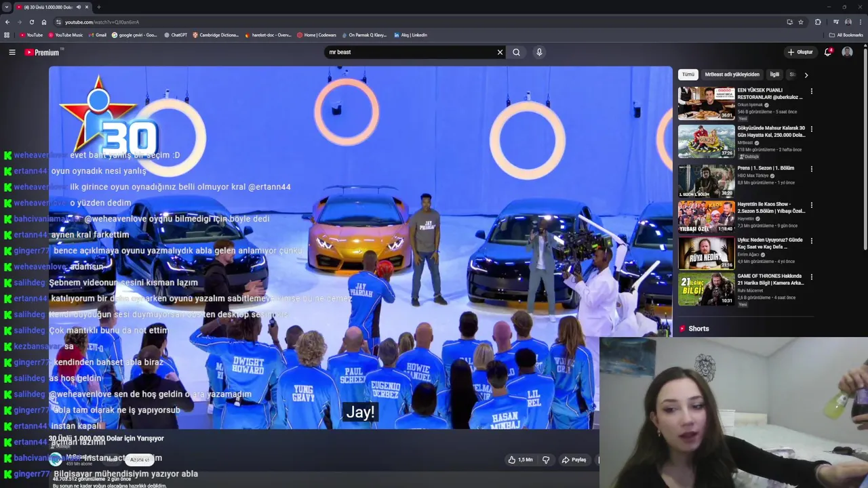Screen dimensions: 868x488
Task: Open the browser home page
Action: (x=44, y=22)
